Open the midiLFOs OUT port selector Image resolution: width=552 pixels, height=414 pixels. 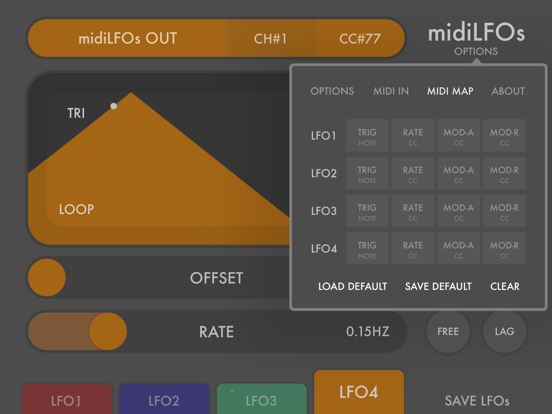(x=127, y=38)
